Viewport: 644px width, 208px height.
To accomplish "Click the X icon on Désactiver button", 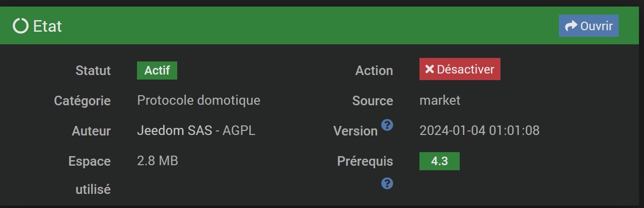I will pyautogui.click(x=430, y=70).
